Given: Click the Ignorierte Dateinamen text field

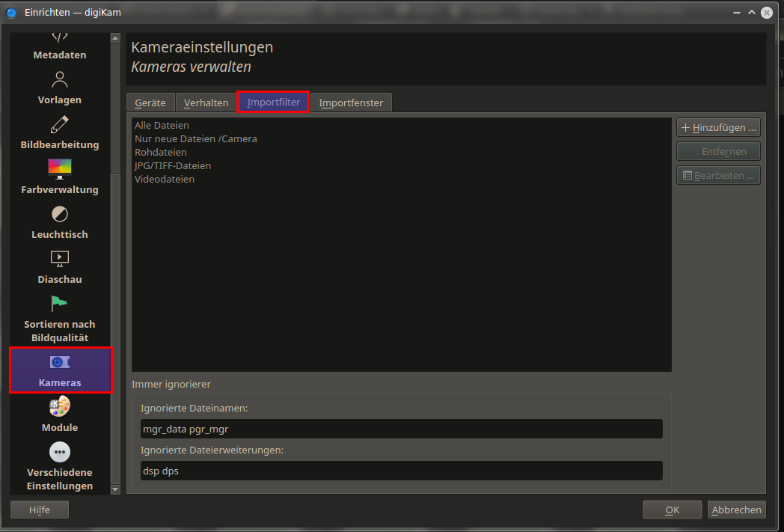Looking at the screenshot, I should click(x=402, y=429).
